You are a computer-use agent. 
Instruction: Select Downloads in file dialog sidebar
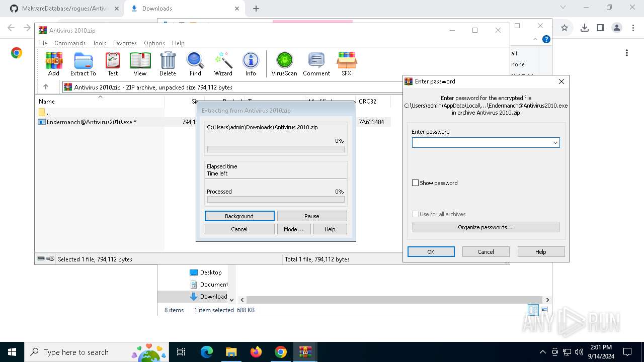[x=208, y=297]
